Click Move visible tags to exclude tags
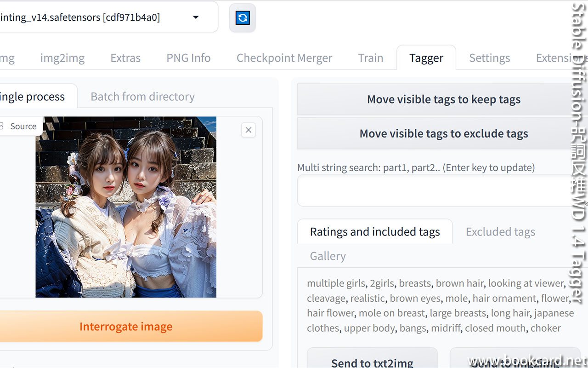Screen dimensions: 588x368 443,133
